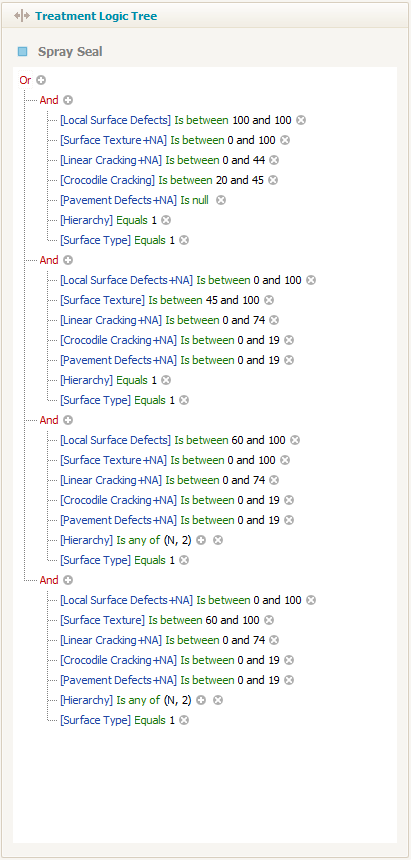
Task: Change second And group operator
Action: [x=49, y=260]
